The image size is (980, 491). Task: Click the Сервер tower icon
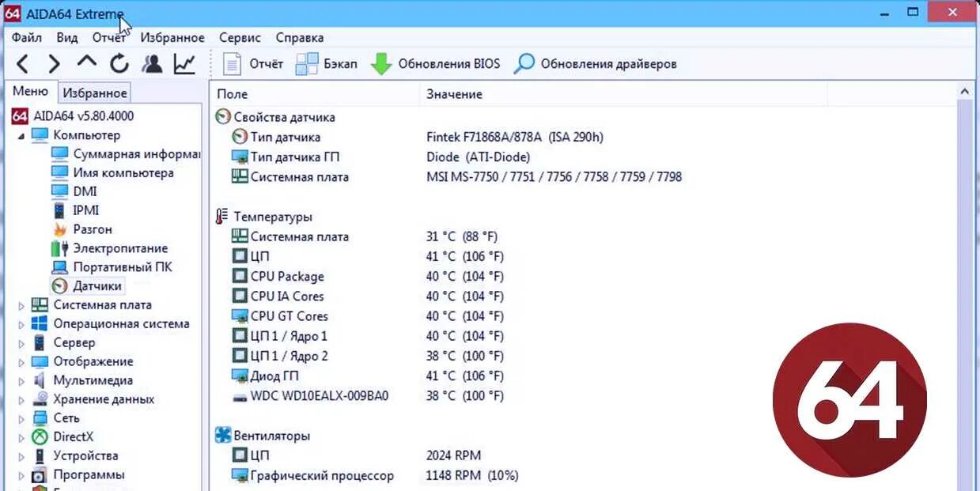point(40,343)
